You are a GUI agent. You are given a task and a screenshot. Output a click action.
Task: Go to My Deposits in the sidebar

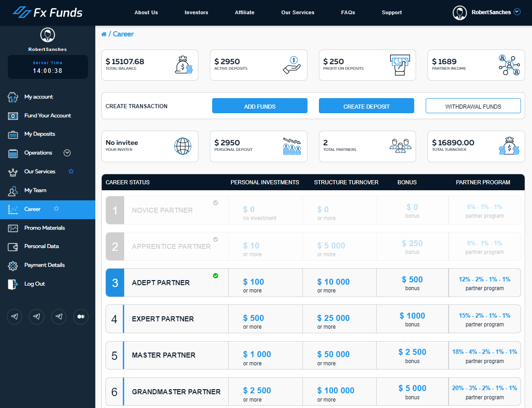click(x=39, y=134)
